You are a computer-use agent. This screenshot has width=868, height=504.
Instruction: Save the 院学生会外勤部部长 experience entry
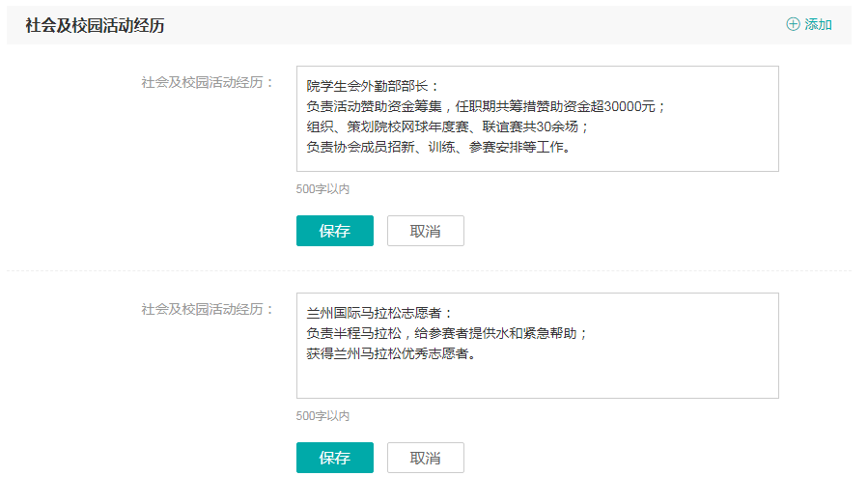point(334,231)
